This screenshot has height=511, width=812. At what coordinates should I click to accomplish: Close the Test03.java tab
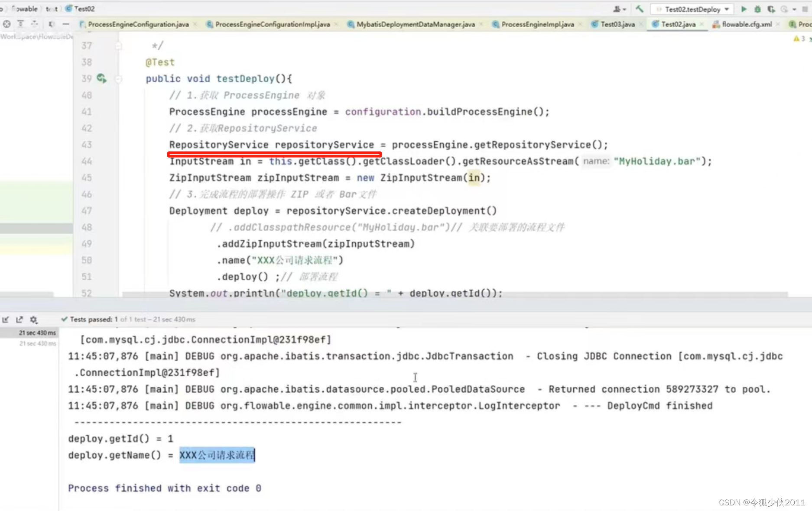(641, 24)
